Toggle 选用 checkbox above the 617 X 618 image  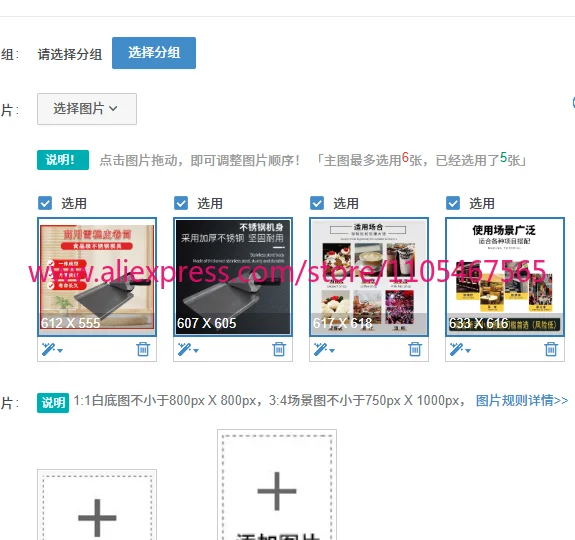click(317, 203)
